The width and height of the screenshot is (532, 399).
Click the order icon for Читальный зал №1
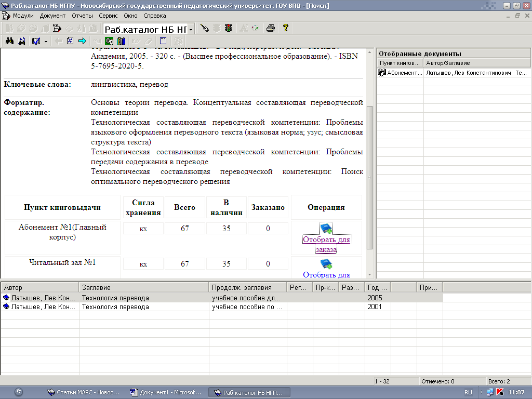tap(326, 264)
